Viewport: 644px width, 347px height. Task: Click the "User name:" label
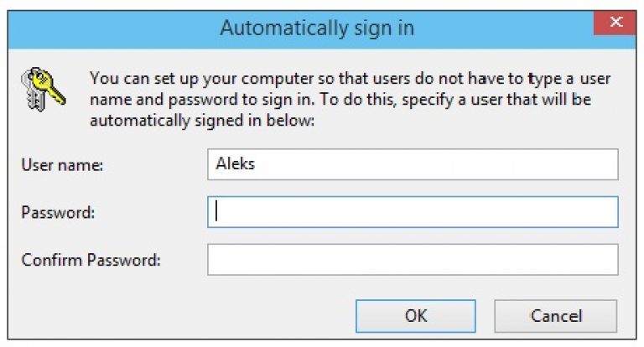coord(61,165)
